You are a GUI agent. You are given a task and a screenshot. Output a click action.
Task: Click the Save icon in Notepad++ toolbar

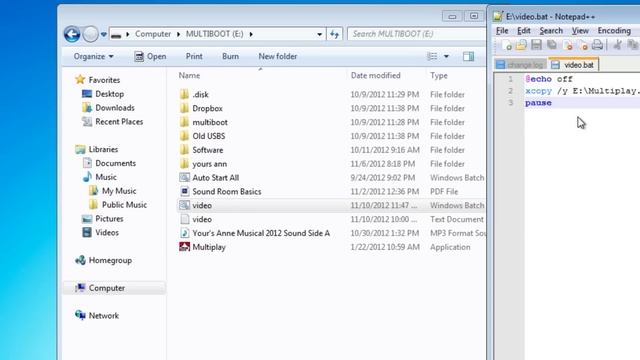click(536, 45)
